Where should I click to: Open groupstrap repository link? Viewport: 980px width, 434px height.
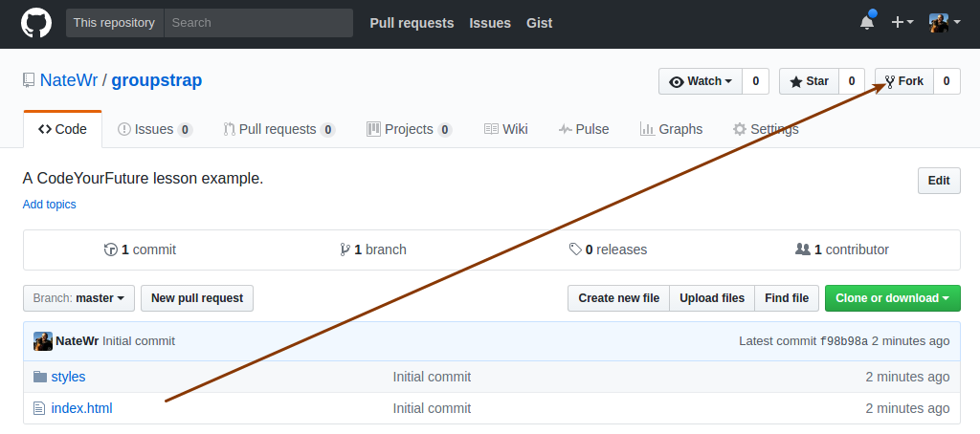click(157, 80)
